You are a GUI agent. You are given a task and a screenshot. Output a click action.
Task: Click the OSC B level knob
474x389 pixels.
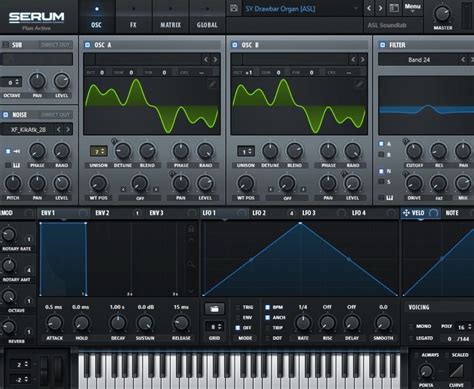pos(352,184)
